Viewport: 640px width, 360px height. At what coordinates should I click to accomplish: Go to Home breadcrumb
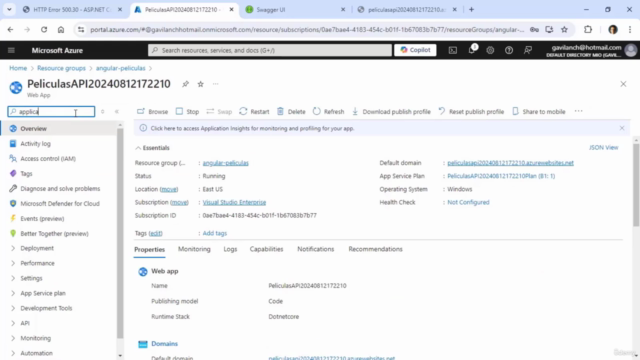point(18,68)
